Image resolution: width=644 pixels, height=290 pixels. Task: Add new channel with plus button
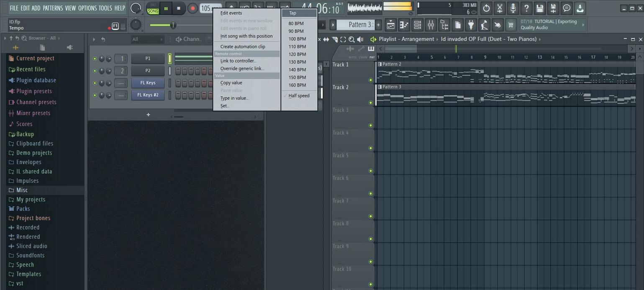[148, 115]
